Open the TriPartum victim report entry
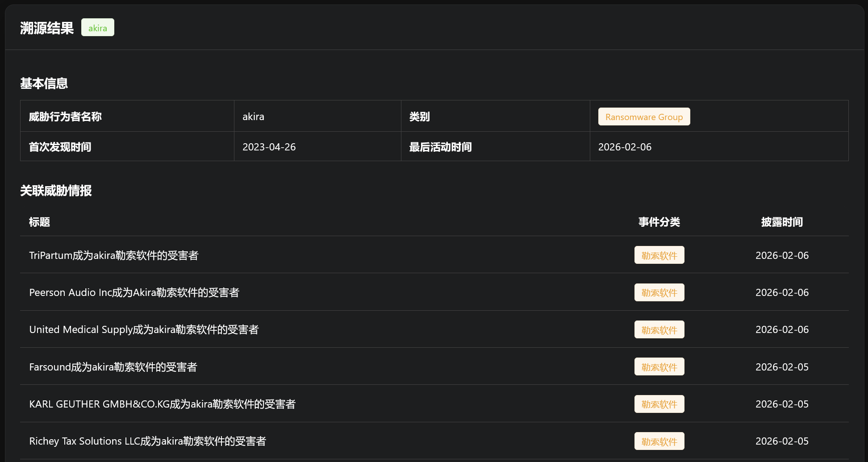The height and width of the screenshot is (462, 868). 115,255
